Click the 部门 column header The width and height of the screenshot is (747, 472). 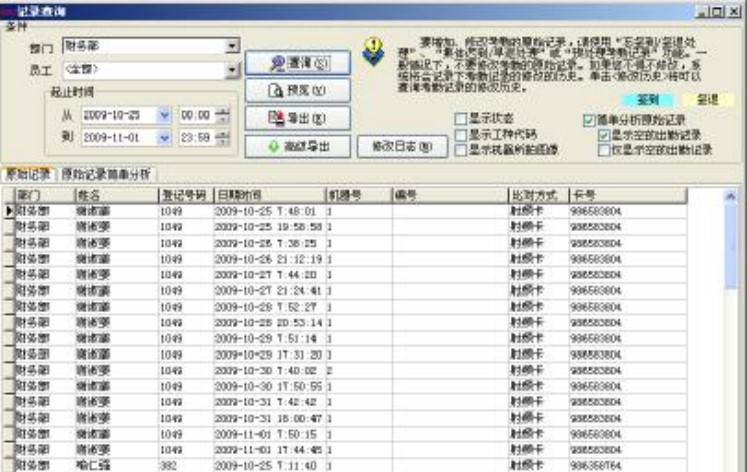(45, 195)
